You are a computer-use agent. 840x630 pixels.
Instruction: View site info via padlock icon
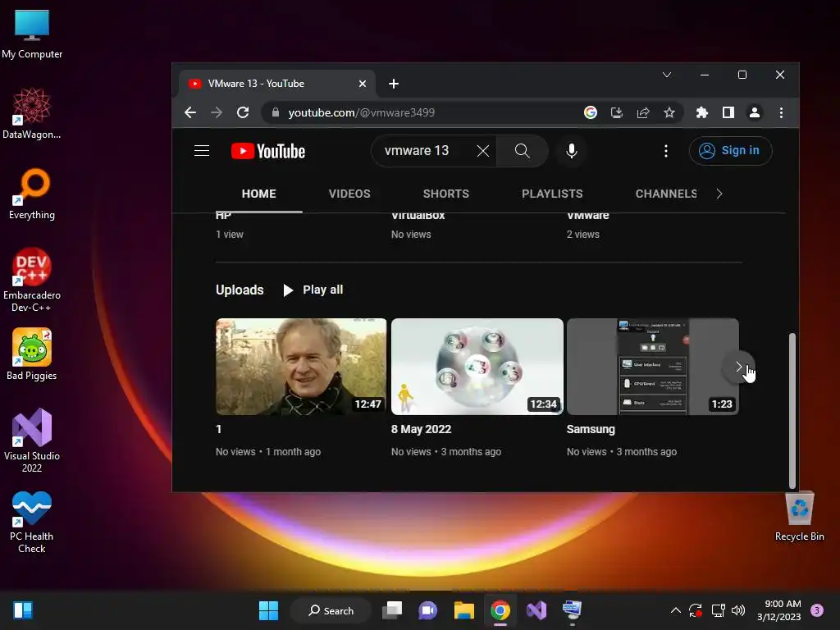pyautogui.click(x=276, y=112)
